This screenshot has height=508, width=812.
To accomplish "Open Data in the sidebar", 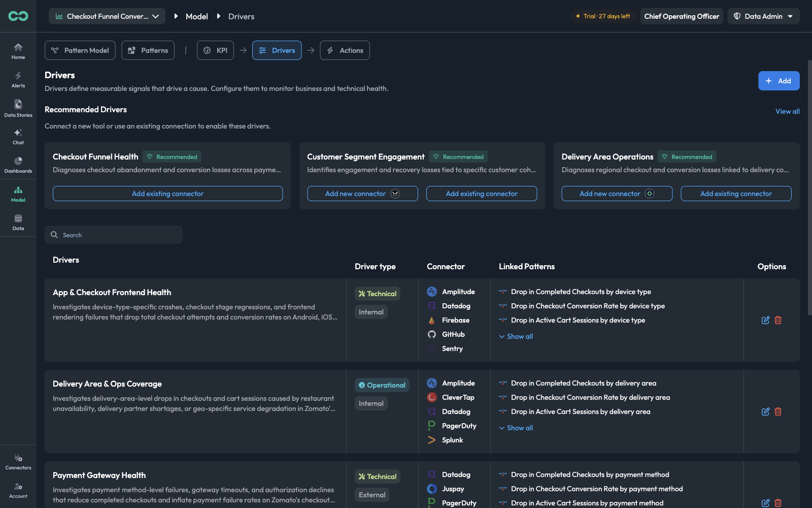I will point(18,222).
